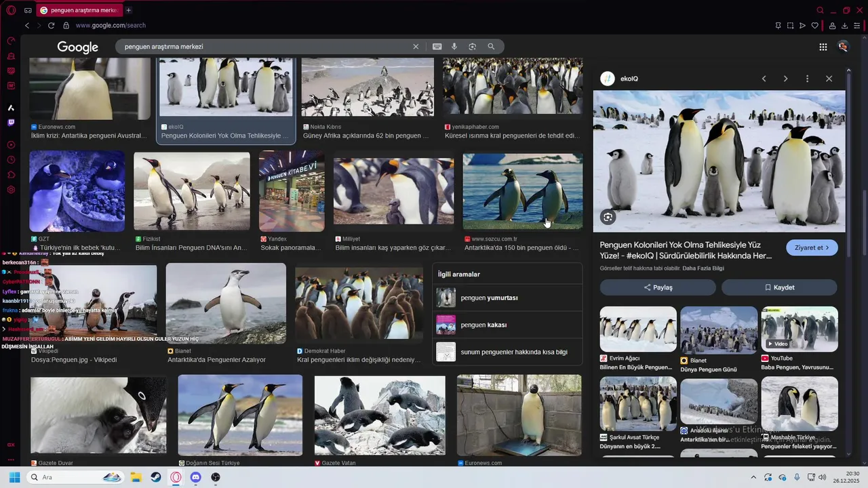Open the Google apps grid
Screen dimensions: 868x488
[823, 47]
